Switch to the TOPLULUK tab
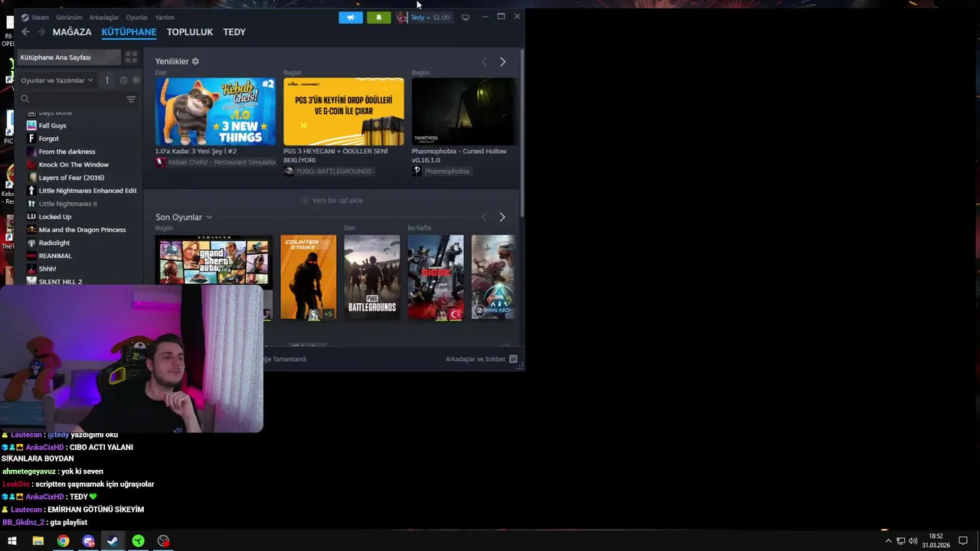 (190, 32)
